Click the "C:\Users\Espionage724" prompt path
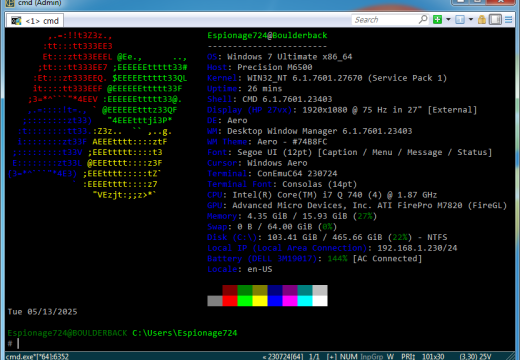The width and height of the screenshot is (520, 360). 185,333
